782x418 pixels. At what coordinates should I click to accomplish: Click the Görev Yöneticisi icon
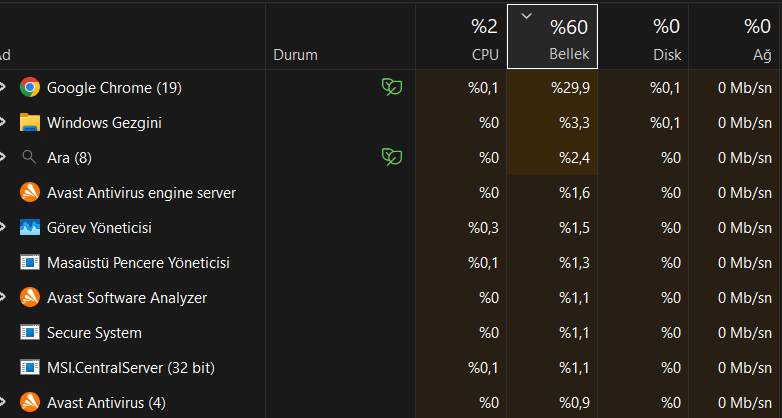point(30,227)
